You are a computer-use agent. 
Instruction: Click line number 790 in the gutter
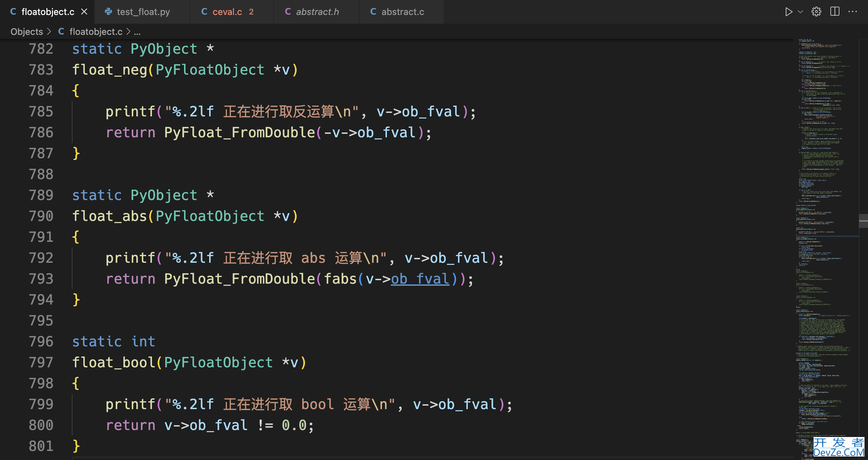coord(41,216)
